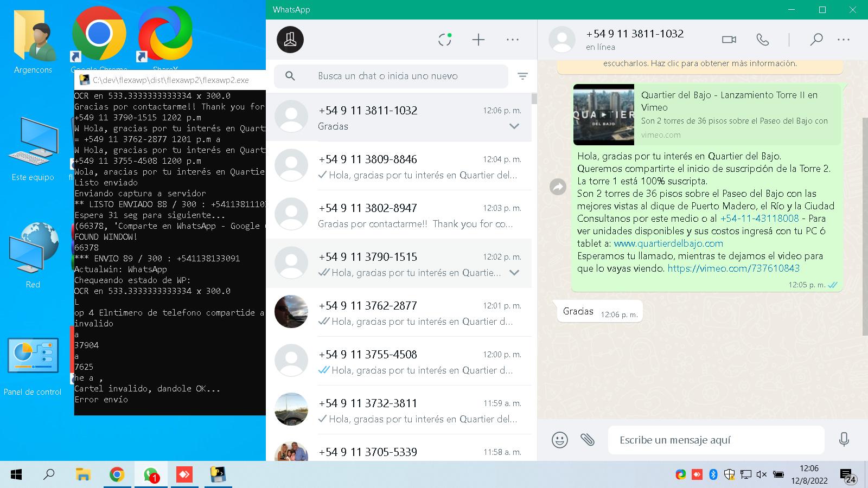Open the WhatsApp status updates icon
868x488 pixels.
click(445, 40)
